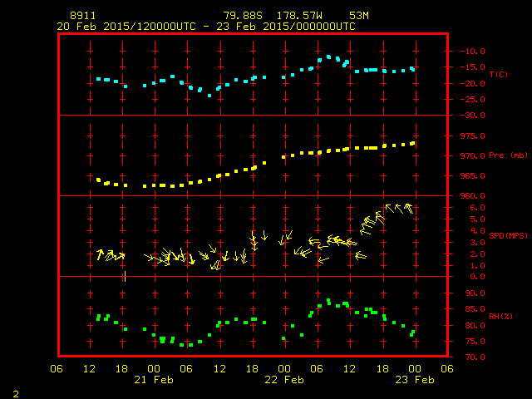Click the first 06 hour label on the time axis
This screenshot has width=532, height=399.
click(x=57, y=369)
